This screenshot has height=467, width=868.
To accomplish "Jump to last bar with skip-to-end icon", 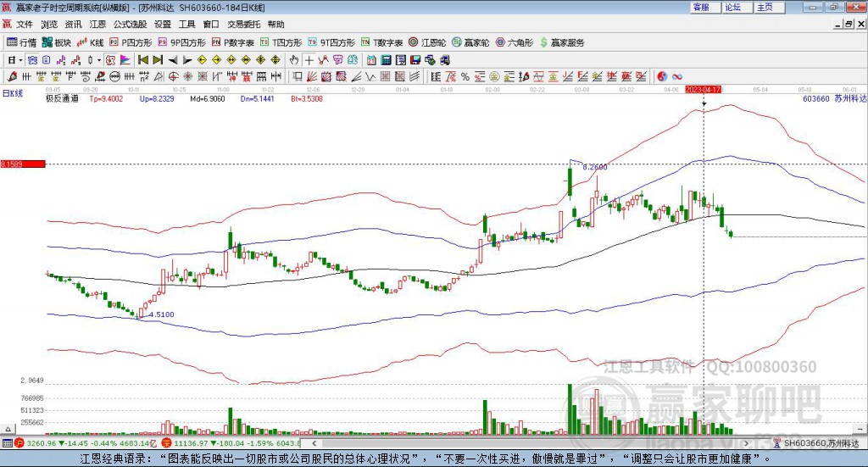I will 158,60.
